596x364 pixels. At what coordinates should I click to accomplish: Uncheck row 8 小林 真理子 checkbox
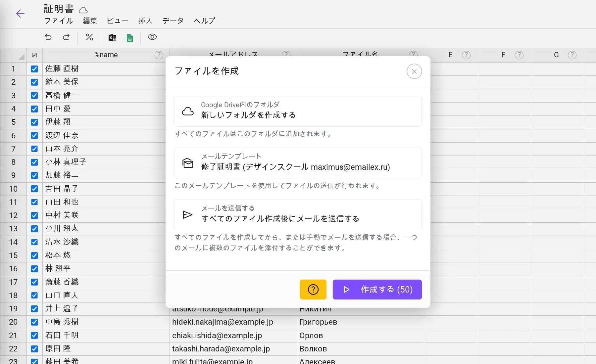[34, 162]
